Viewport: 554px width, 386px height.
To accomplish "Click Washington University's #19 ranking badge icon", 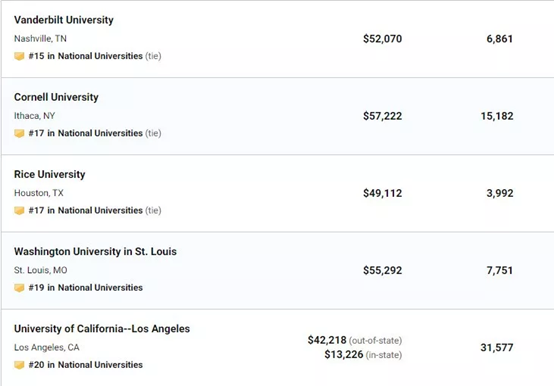I will click(19, 288).
